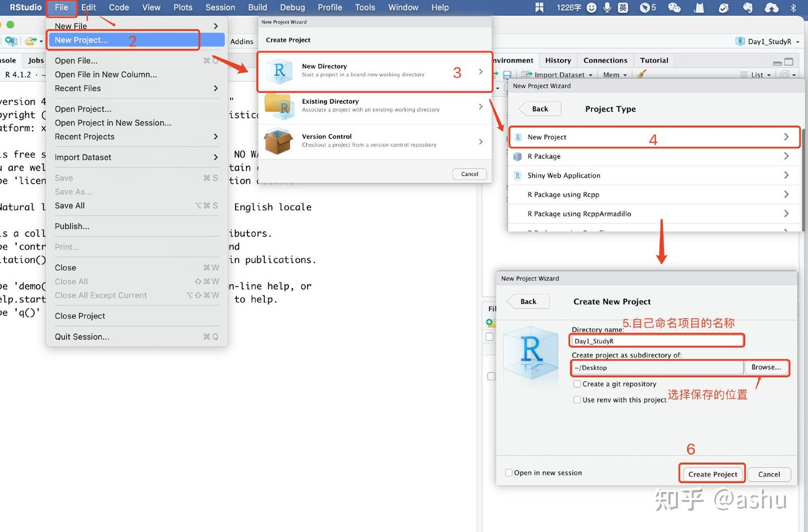This screenshot has width=808, height=532.
Task: Click the save icon in Environment toolbar
Action: [x=507, y=75]
